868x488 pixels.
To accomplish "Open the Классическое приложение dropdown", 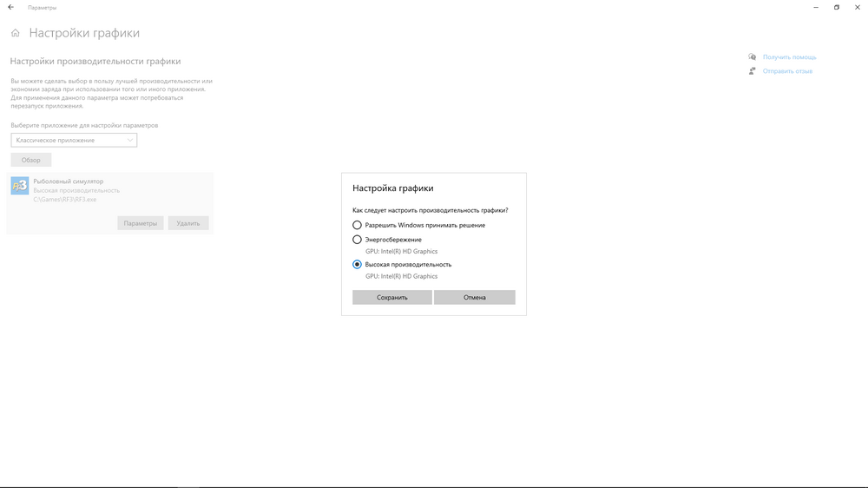I will click(x=74, y=140).
